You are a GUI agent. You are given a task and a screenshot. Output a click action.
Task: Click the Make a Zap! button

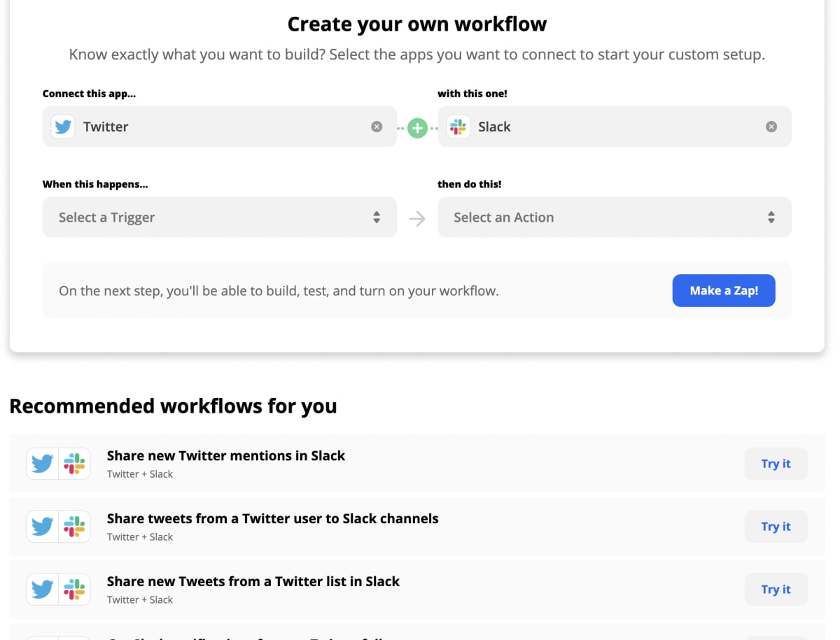coord(724,290)
